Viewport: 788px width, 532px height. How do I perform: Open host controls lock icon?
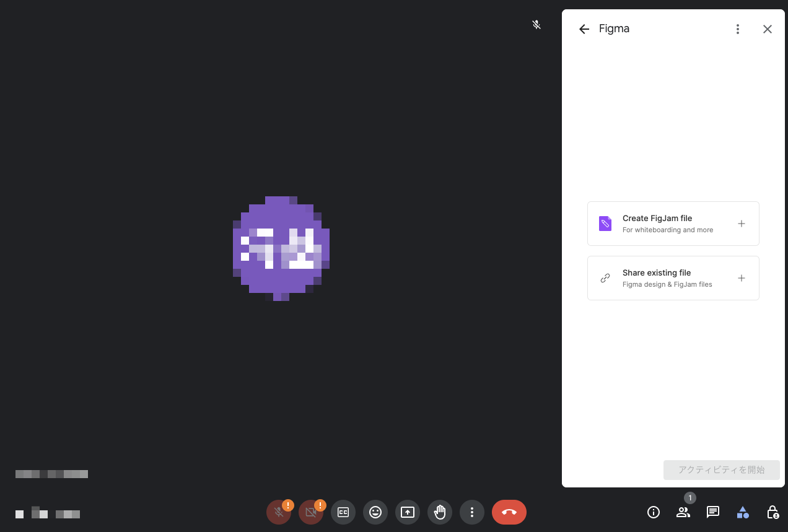coord(773,512)
